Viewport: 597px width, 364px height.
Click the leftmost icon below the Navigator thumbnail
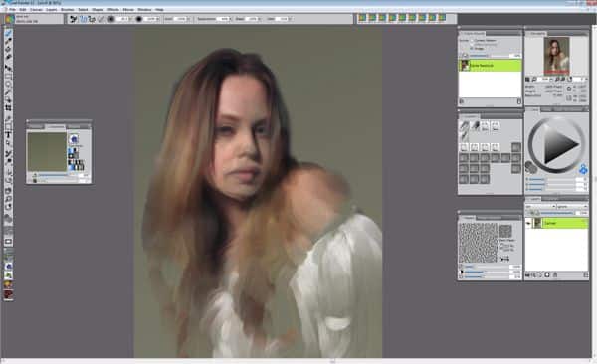tap(528, 80)
